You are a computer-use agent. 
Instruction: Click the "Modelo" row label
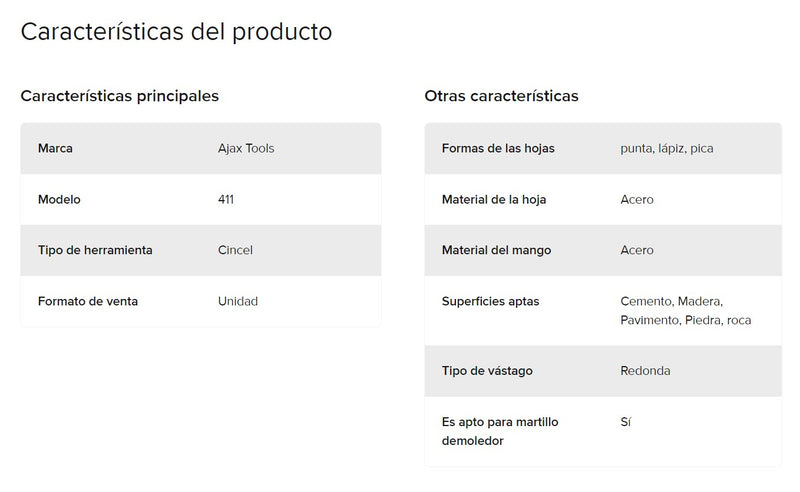(x=59, y=199)
